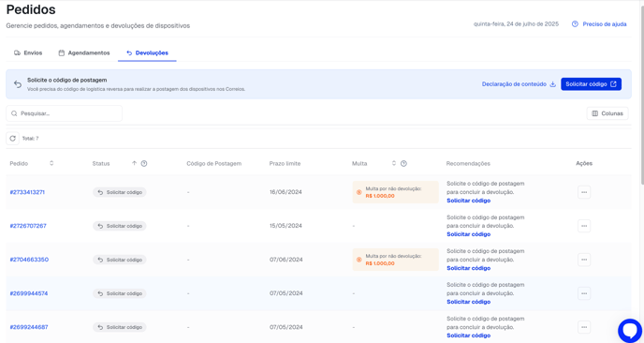Click the Código de Postagem column header
The width and height of the screenshot is (644, 343).
(x=214, y=163)
